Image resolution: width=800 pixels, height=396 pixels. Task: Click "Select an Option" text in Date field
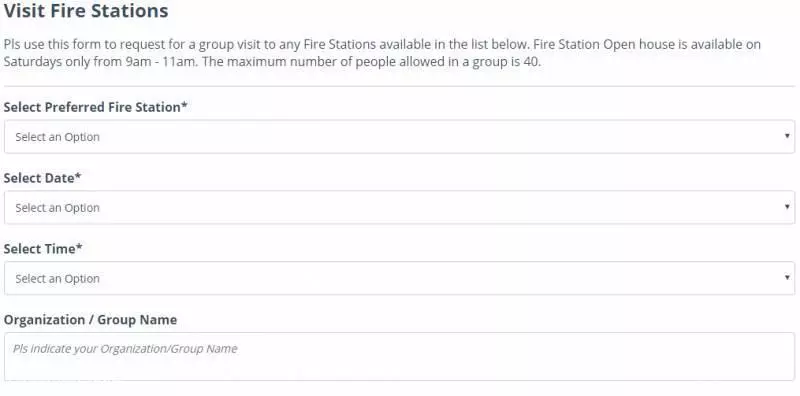(x=57, y=208)
